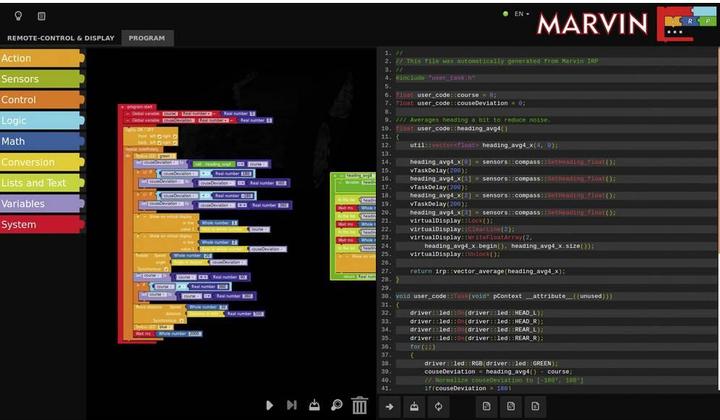Click code line 12 'heading_avg4_x' declaration
720x420 pixels.
pos(484,146)
